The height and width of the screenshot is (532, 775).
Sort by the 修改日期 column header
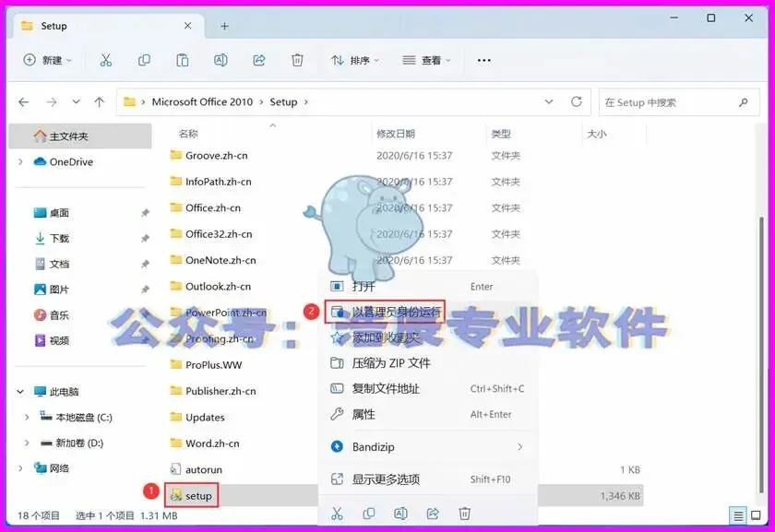pos(396,134)
